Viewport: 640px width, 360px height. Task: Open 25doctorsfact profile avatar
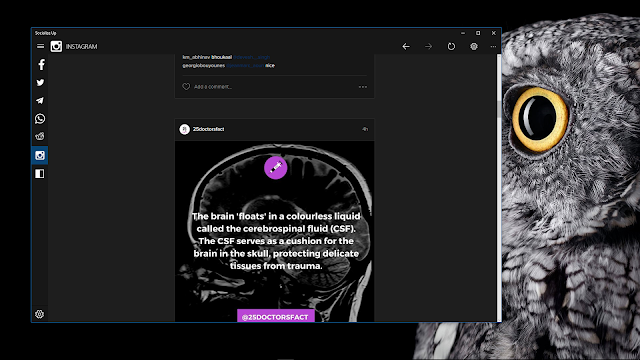(184, 129)
